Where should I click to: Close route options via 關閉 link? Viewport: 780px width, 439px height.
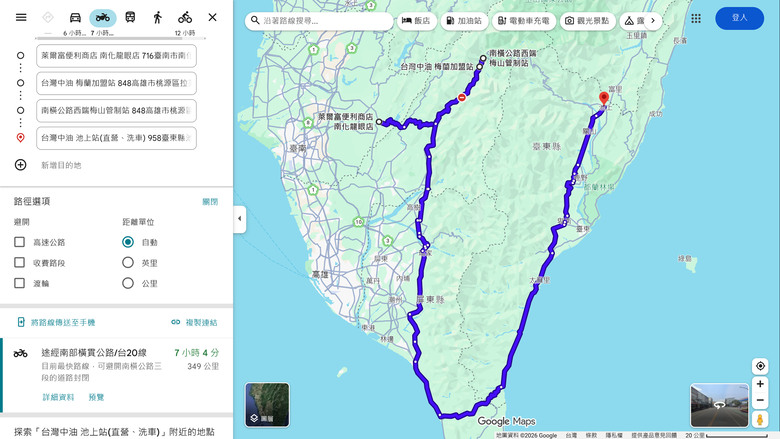point(210,201)
